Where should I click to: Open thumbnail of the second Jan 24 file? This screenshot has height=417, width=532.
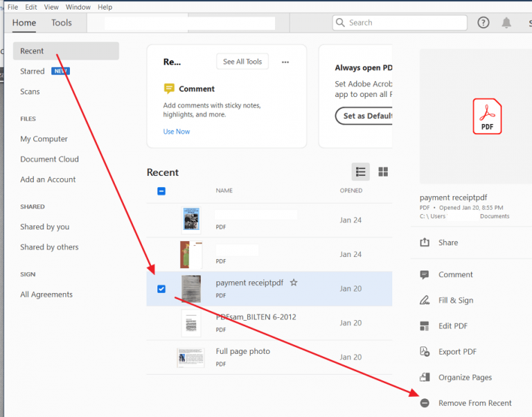[x=191, y=254]
